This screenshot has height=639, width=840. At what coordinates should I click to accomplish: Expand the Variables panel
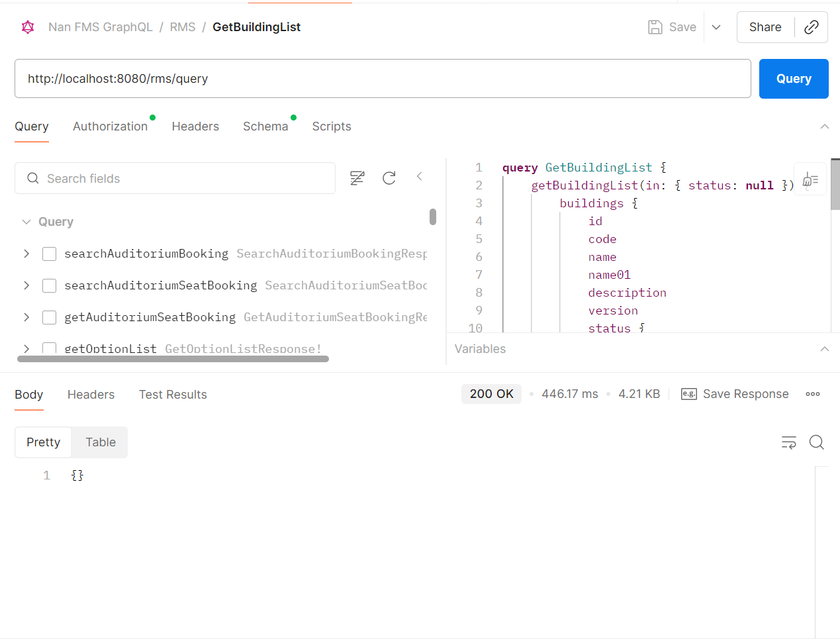[x=824, y=349]
